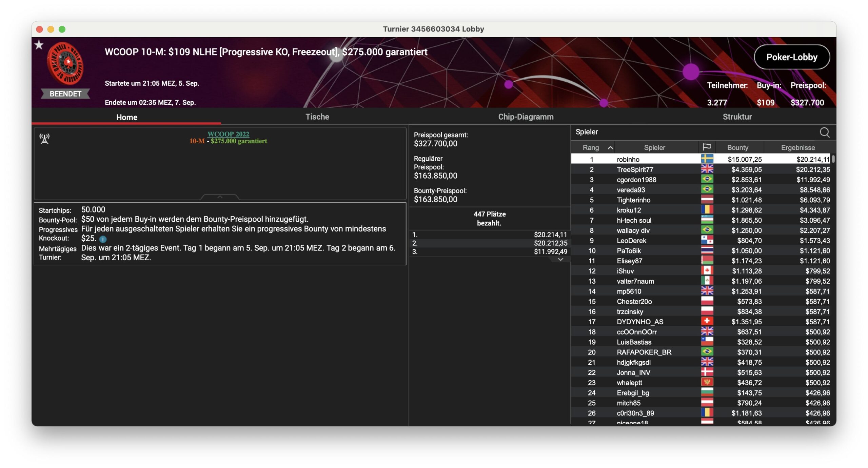Toggle the Rang column sort arrow

click(610, 147)
